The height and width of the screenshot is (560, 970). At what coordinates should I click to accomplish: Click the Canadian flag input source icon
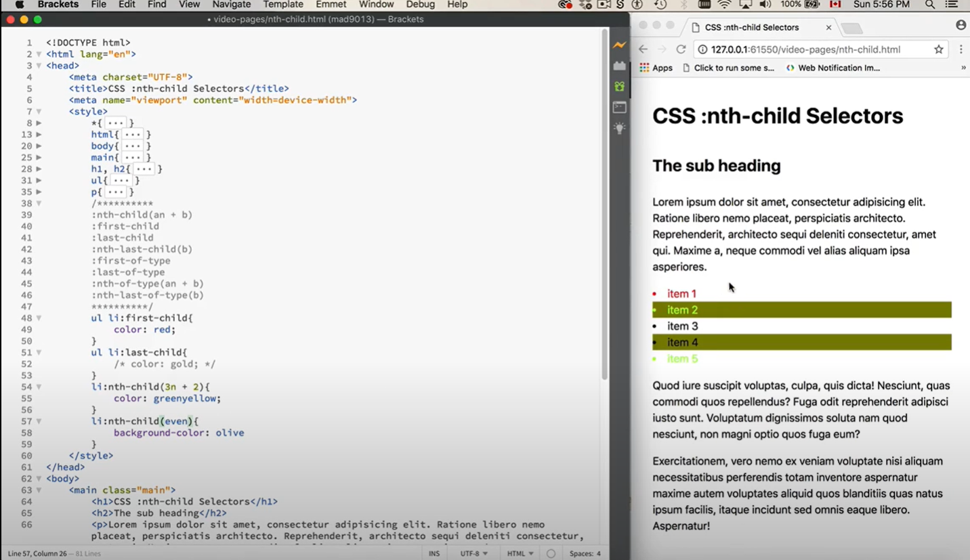(x=835, y=5)
